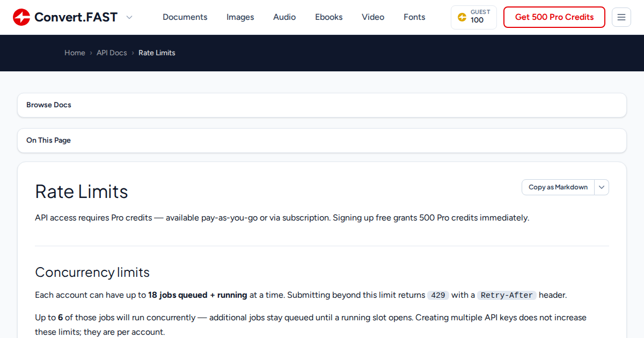Expand the On This Page panel
644x338 pixels.
point(322,141)
